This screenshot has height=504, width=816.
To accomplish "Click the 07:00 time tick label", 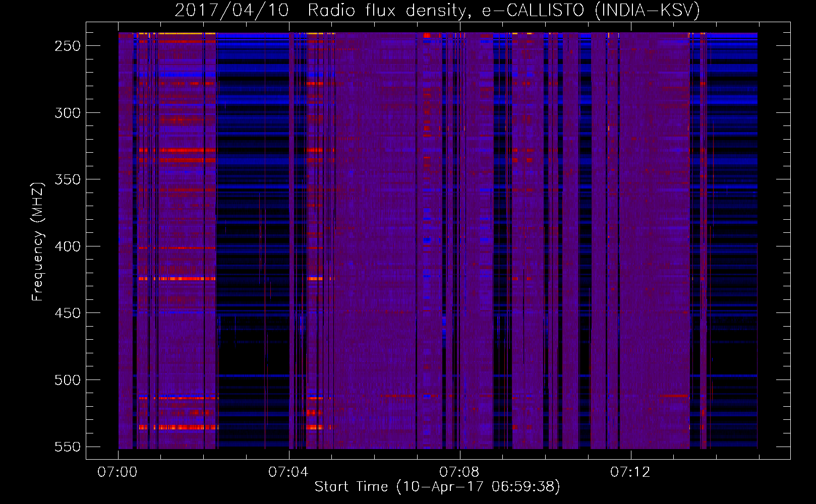I will [118, 472].
